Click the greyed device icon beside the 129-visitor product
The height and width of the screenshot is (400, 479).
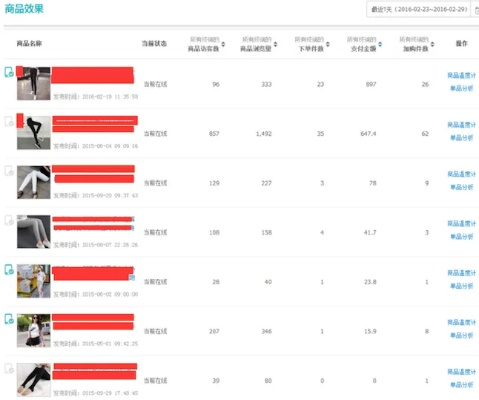point(9,171)
